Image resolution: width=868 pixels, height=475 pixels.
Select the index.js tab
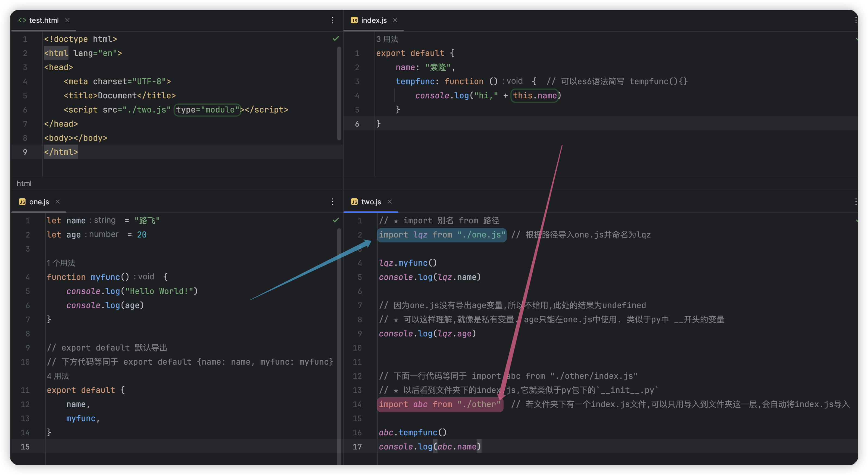click(373, 20)
